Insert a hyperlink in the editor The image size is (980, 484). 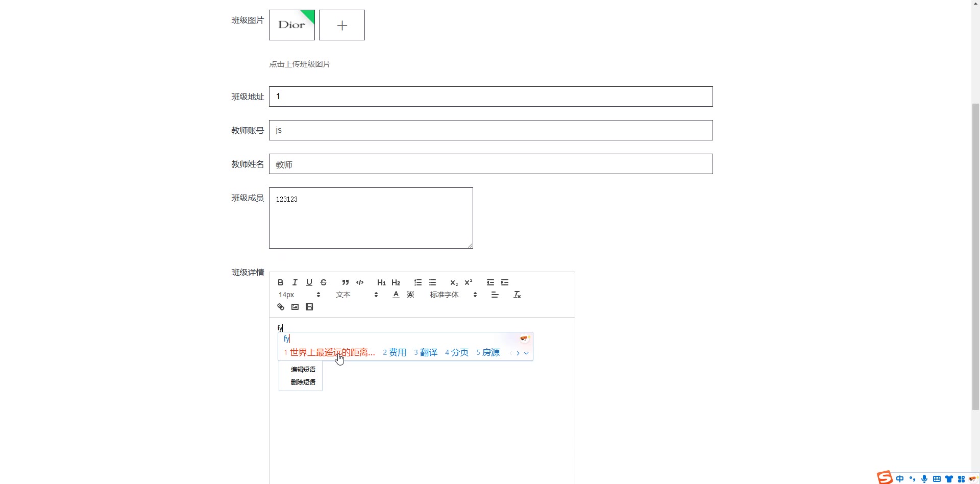click(281, 307)
